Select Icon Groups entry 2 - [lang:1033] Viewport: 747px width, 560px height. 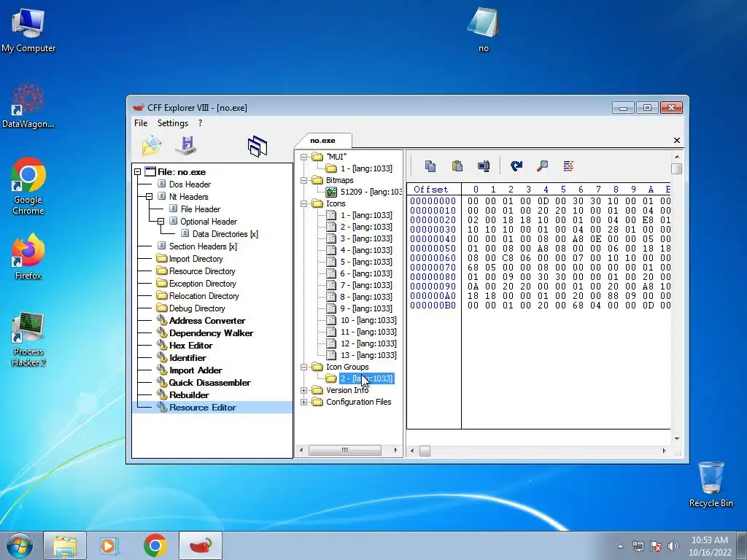366,378
